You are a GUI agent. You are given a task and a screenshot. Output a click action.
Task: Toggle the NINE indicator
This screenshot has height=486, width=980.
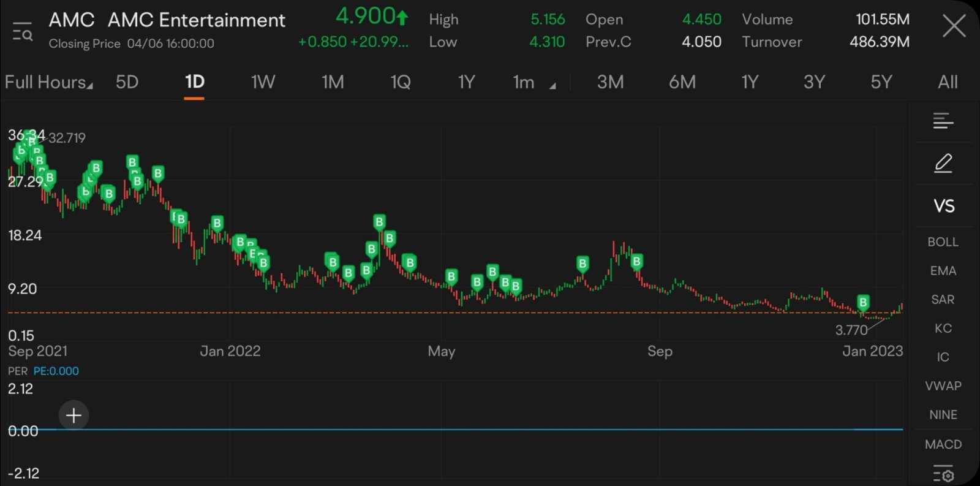(x=943, y=415)
